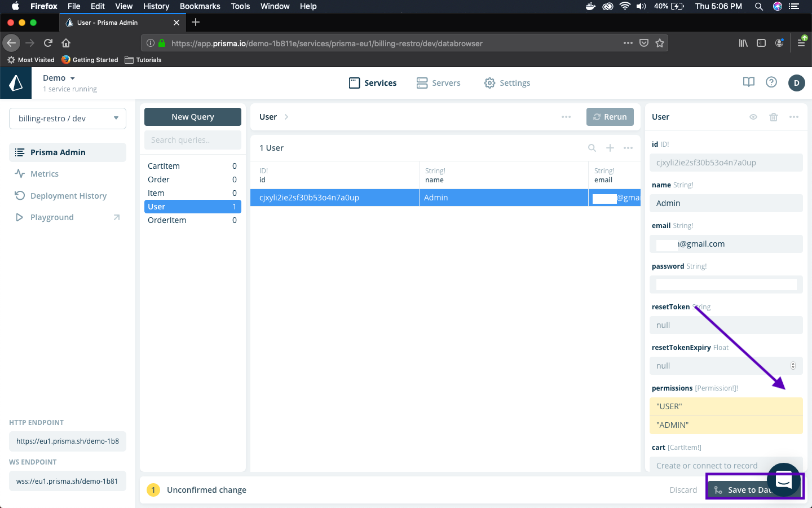The width and height of the screenshot is (812, 508).
Task: Open more options in User detail panel
Action: [794, 117]
